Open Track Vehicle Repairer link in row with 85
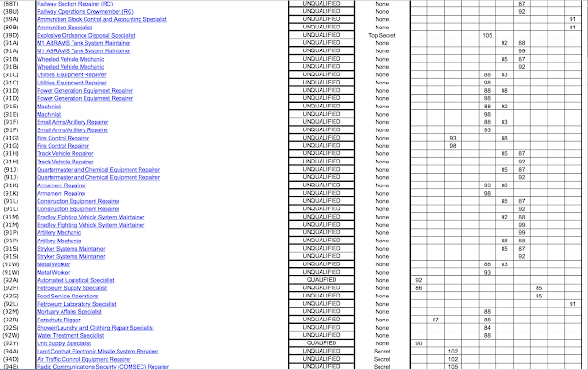 point(65,153)
